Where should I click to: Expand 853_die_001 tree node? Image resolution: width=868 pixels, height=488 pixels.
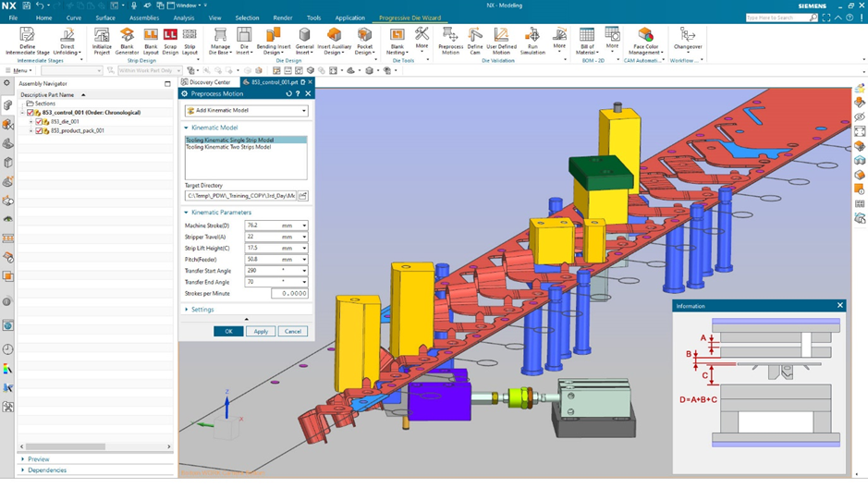[x=31, y=122]
